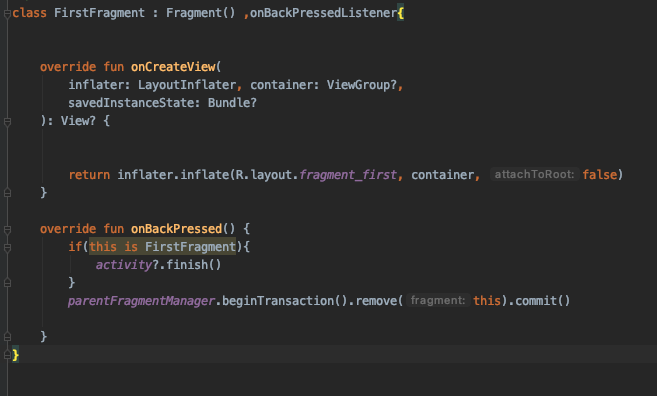Click 'onBackPressedListener' interface name
This screenshot has height=396, width=657.
(x=323, y=13)
